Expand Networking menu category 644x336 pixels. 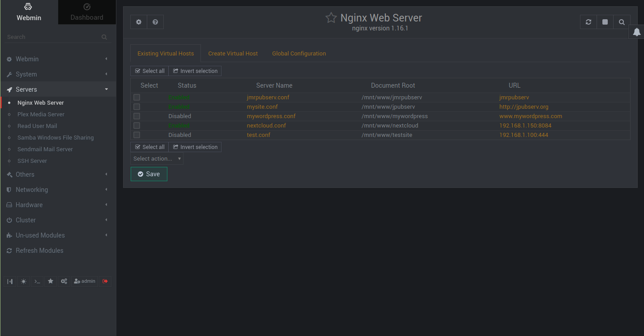[x=58, y=190]
